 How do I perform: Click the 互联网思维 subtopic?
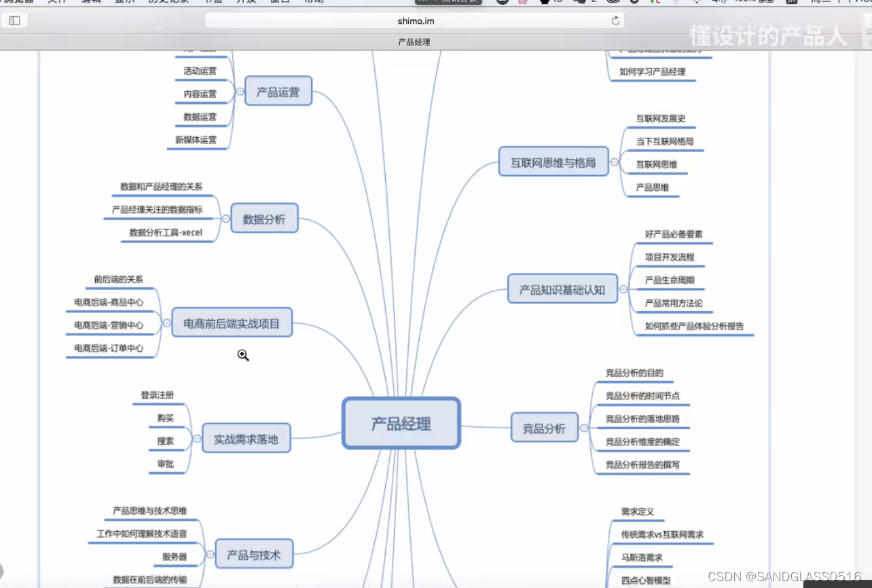[x=656, y=164]
